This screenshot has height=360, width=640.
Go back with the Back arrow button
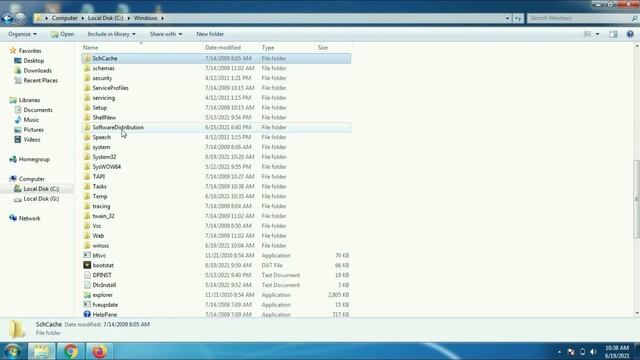(7, 18)
